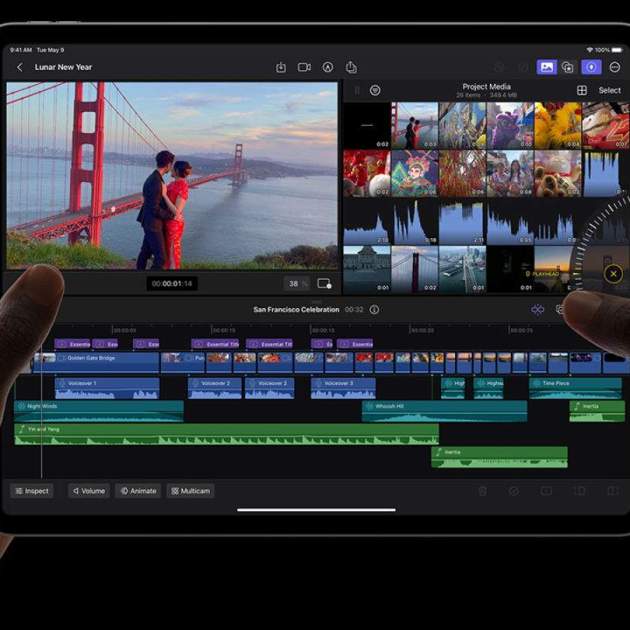630x630 pixels.
Task: Open the 38% viewer zoom dropdown
Action: (x=294, y=284)
